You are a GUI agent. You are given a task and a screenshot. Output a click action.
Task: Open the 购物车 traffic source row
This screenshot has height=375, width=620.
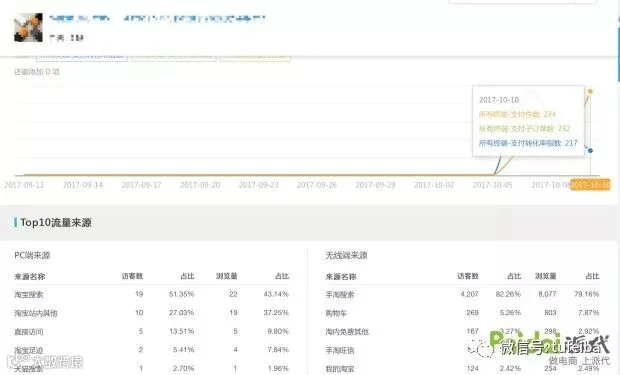pos(462,313)
